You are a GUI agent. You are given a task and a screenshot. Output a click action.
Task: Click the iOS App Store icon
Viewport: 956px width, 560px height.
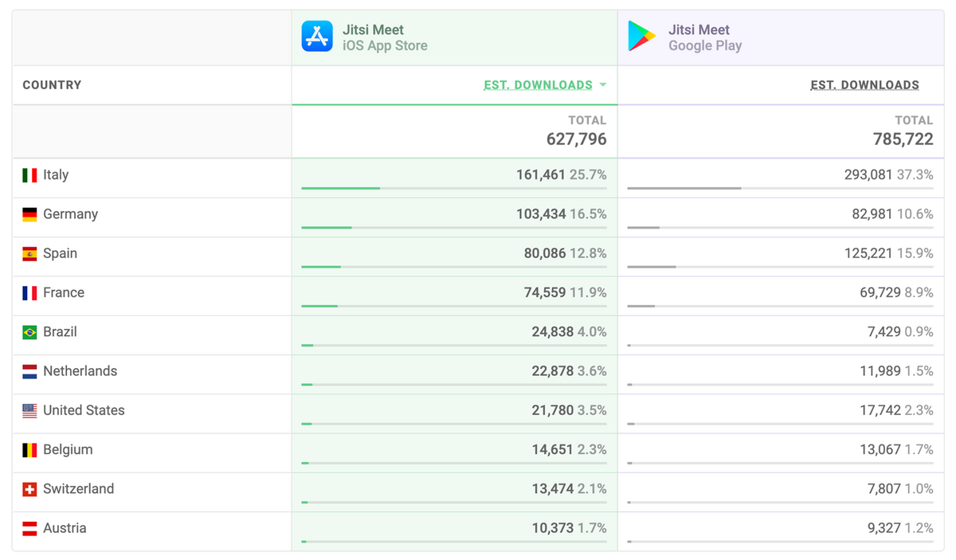pyautogui.click(x=317, y=37)
